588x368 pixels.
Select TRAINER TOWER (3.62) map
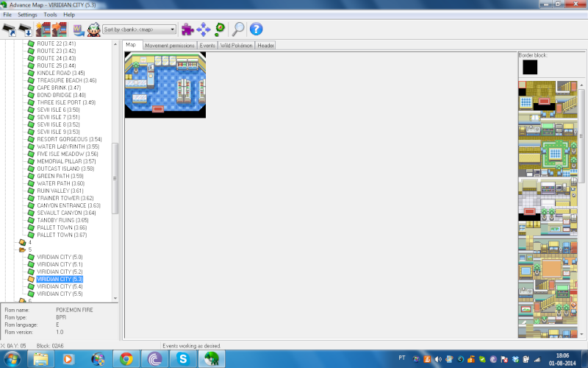coord(65,198)
